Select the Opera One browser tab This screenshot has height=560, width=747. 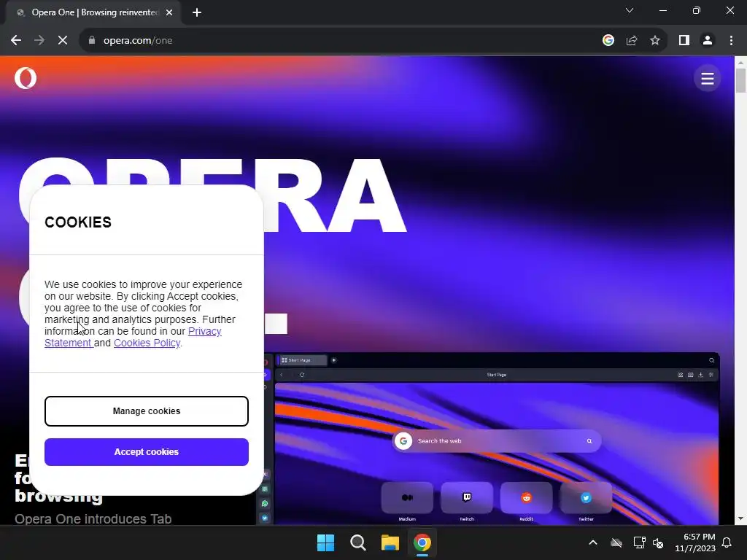pyautogui.click(x=93, y=13)
